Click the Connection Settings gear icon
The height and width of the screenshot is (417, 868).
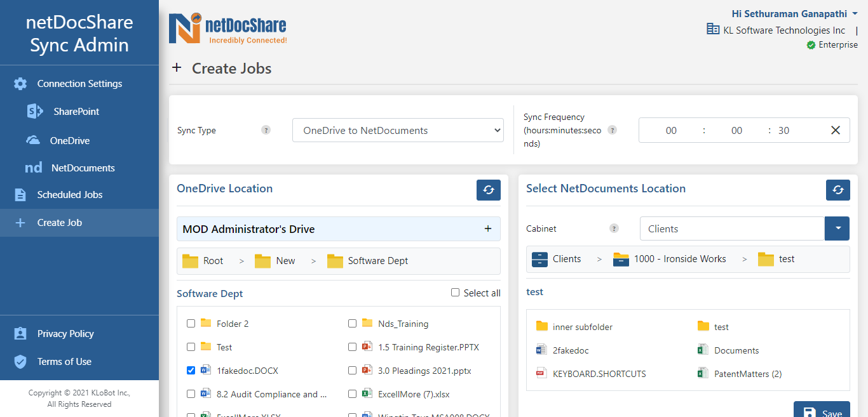point(20,84)
